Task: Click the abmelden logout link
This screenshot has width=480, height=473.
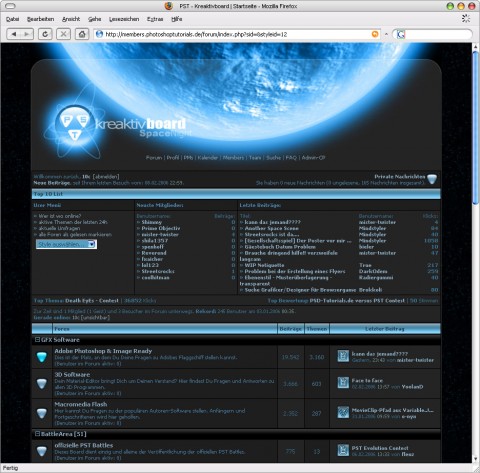Action: [106, 176]
